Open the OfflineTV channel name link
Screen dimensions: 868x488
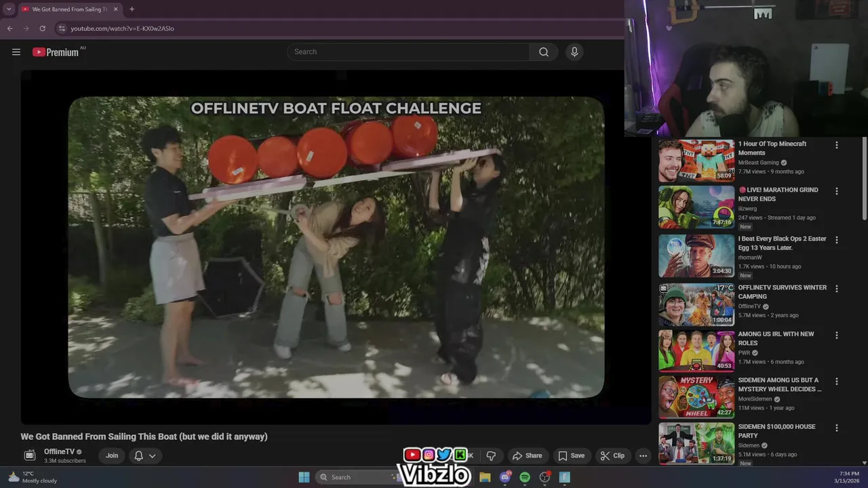[59, 452]
